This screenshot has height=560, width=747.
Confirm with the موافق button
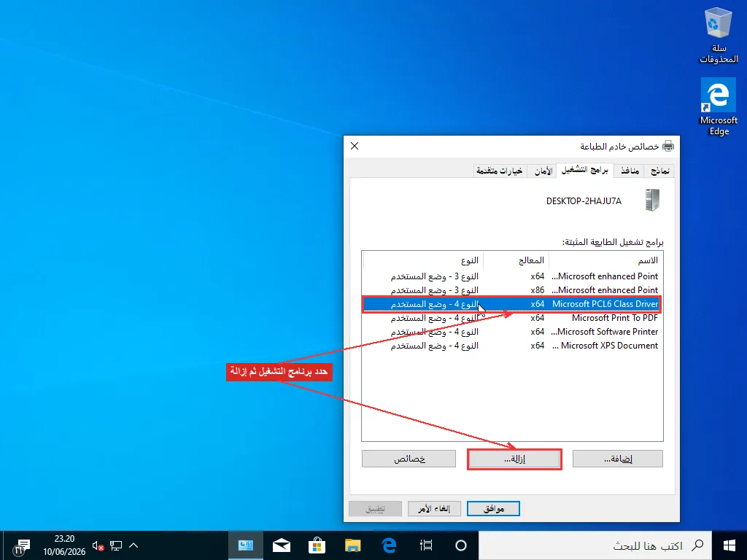[x=494, y=508]
